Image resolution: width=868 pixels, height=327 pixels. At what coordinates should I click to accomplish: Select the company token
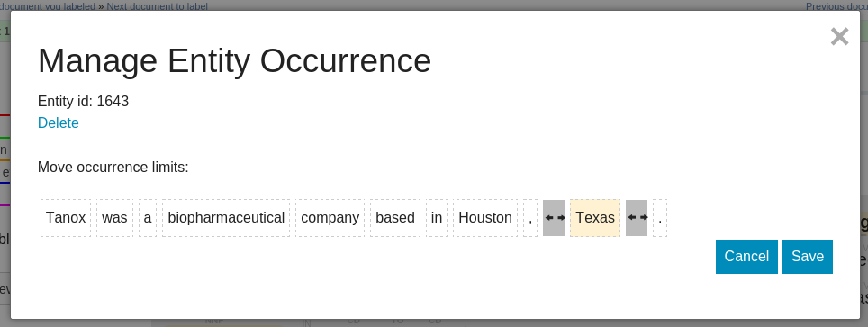coord(330,218)
